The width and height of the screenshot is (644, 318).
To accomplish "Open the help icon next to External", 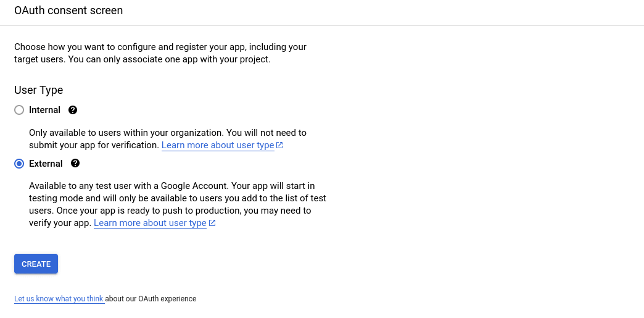I will (75, 163).
